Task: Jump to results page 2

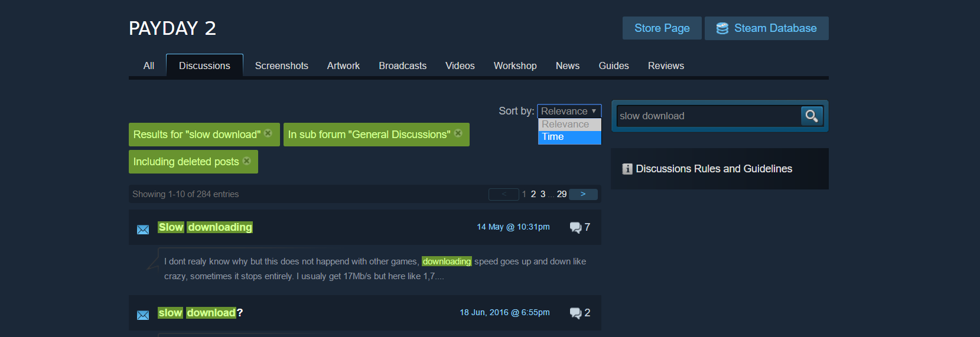Action: coord(533,194)
